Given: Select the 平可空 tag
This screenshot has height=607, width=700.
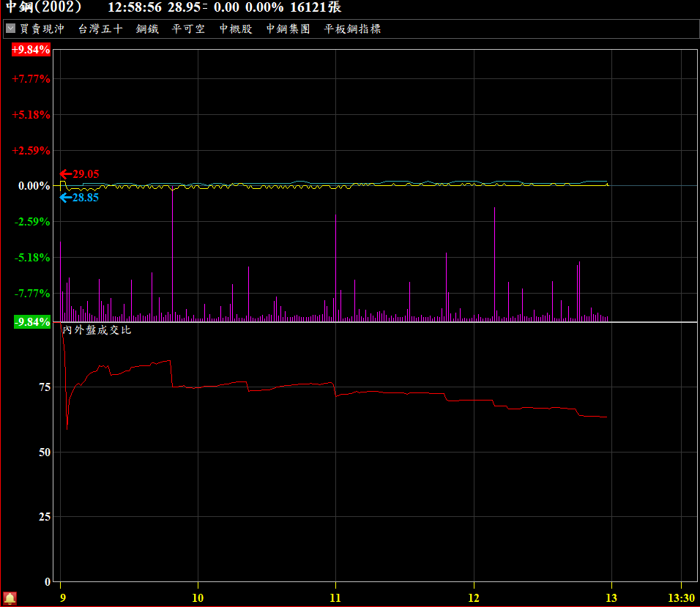Looking at the screenshot, I should point(188,29).
